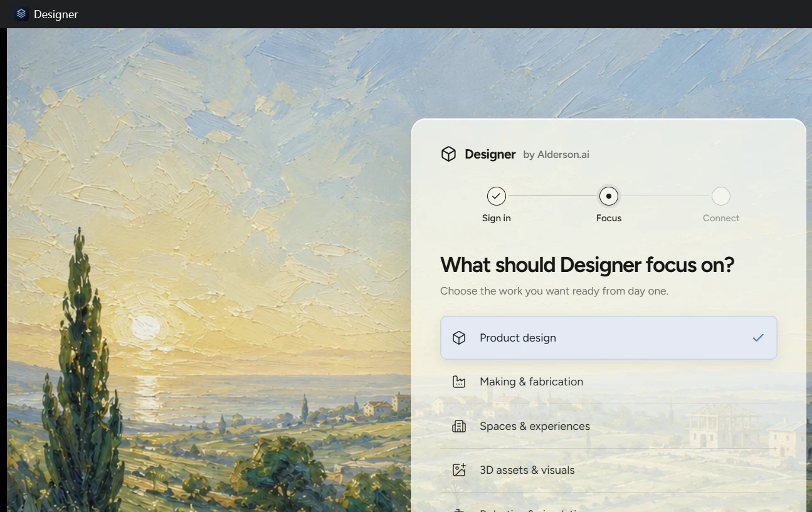The height and width of the screenshot is (512, 812).
Task: Click the 'Designer' brand name in card
Action: point(490,154)
